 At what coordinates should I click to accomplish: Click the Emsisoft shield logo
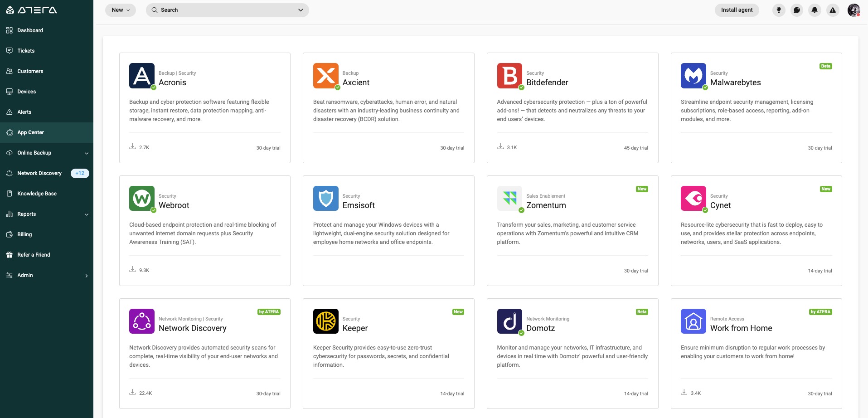pos(326,199)
